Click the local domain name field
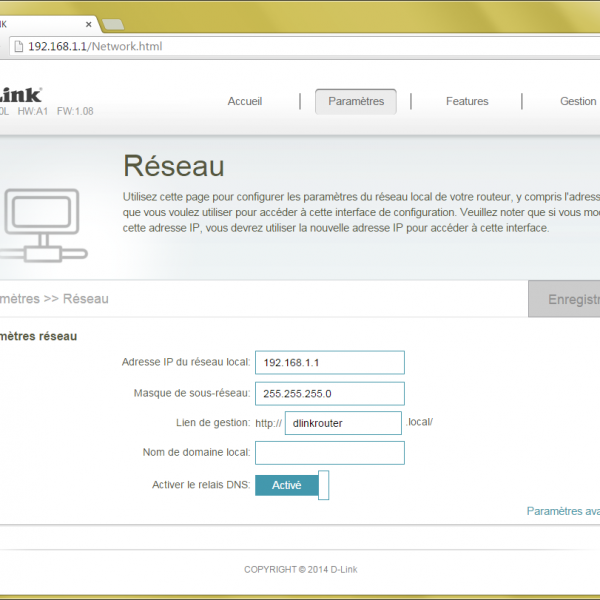The image size is (600, 600). click(330, 453)
